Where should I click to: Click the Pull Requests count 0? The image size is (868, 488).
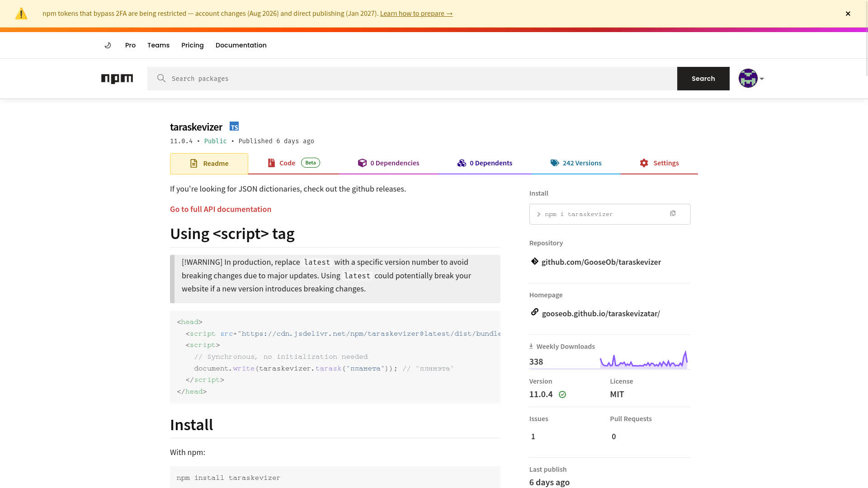click(x=613, y=436)
